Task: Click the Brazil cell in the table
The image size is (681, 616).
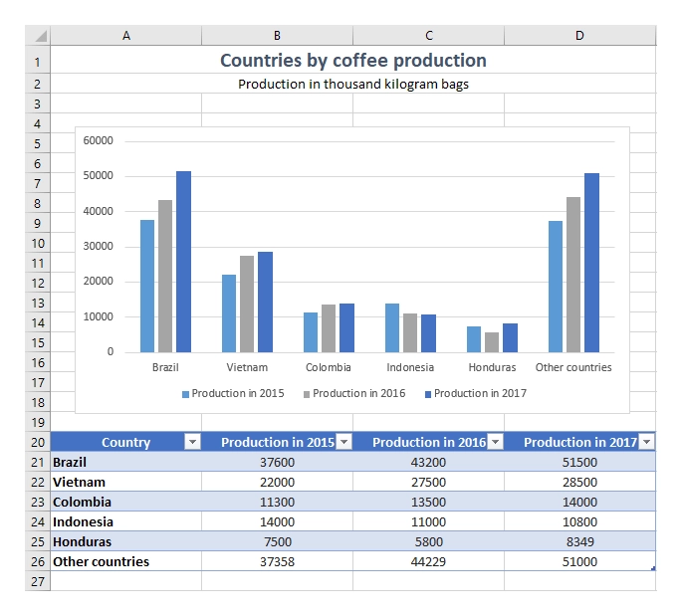Action: (126, 462)
